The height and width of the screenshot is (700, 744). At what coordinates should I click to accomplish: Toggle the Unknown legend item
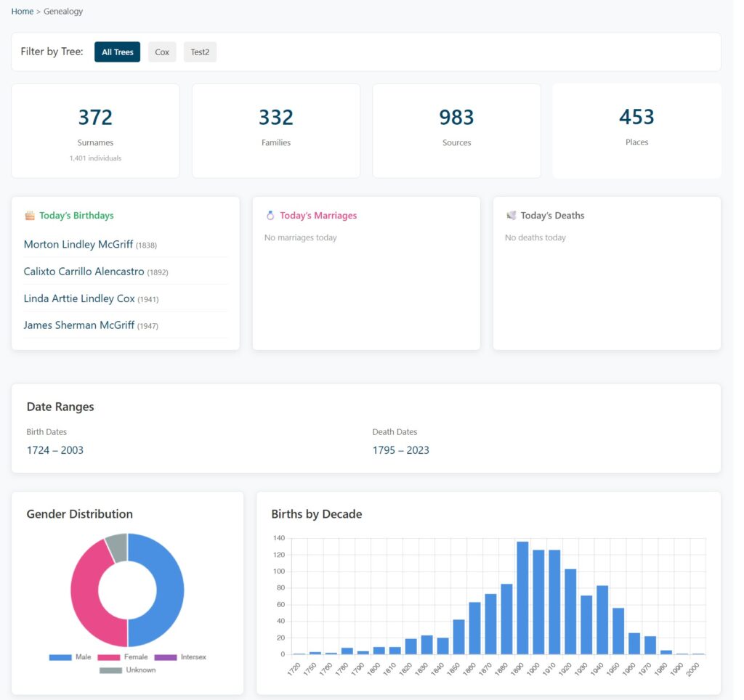coord(127,670)
